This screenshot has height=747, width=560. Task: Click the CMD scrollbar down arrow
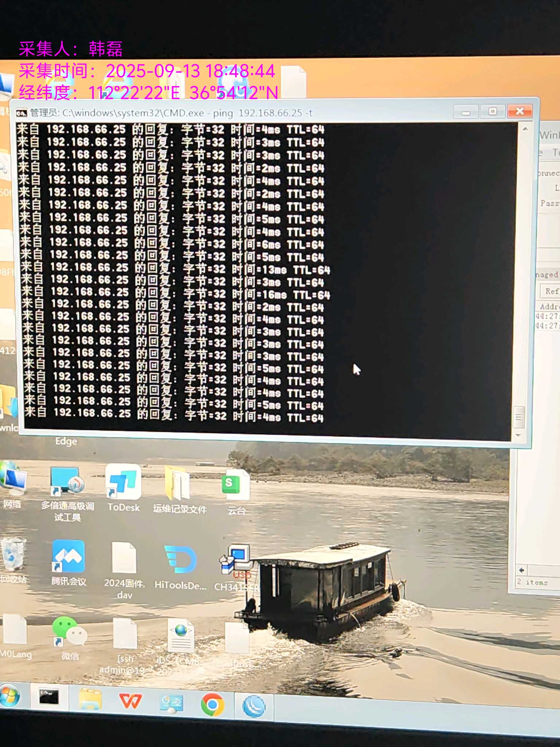point(518,436)
